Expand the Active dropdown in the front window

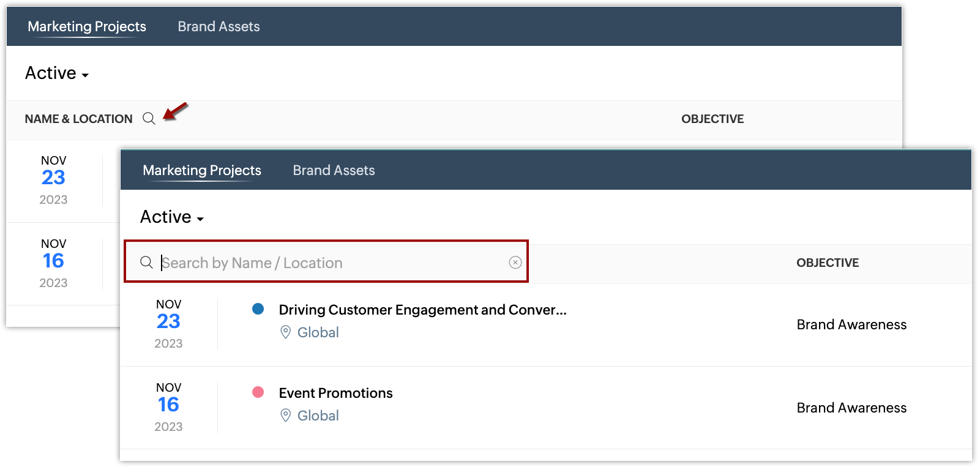(x=172, y=217)
